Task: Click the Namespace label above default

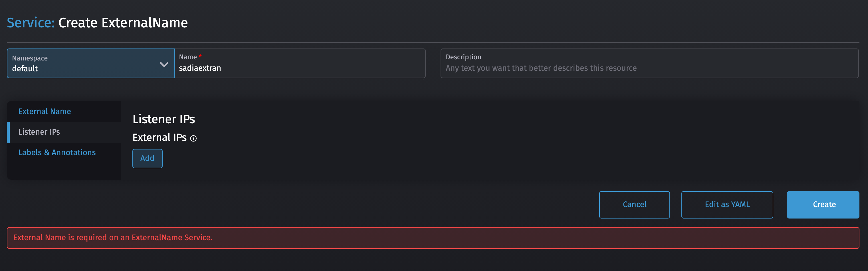Action: 29,58
